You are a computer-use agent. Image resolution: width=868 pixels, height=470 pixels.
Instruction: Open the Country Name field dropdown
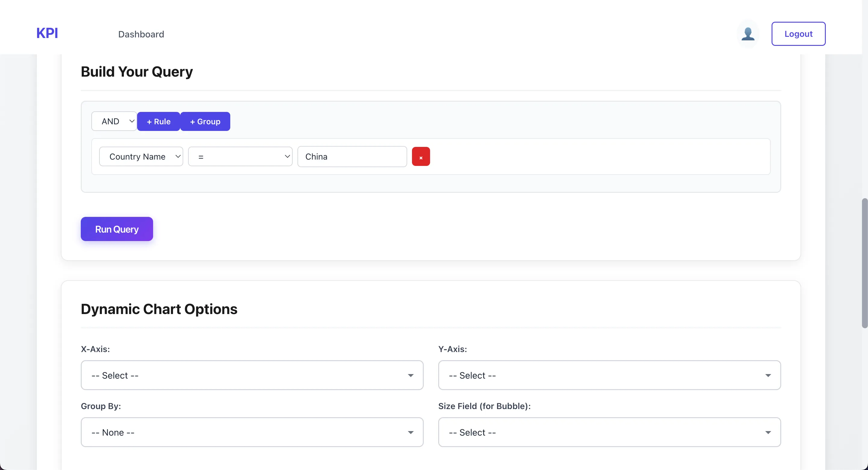(141, 157)
